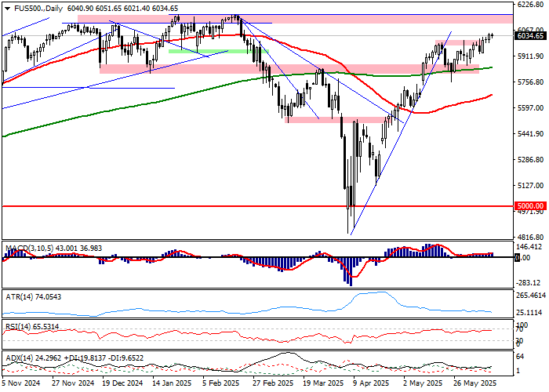Viewport: 549px width, 392px height.
Task: Click the 5 Feb 2025 date label
Action: (x=221, y=383)
